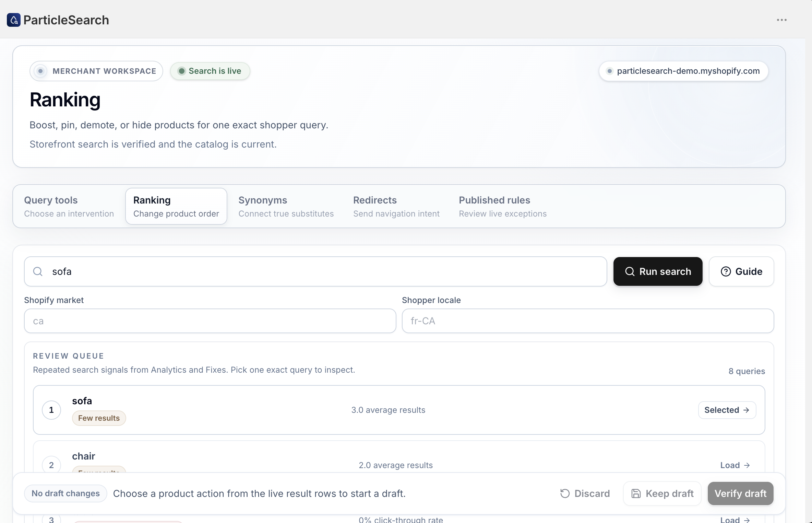Open the Query tools tab
This screenshot has height=523, width=812.
click(x=69, y=206)
